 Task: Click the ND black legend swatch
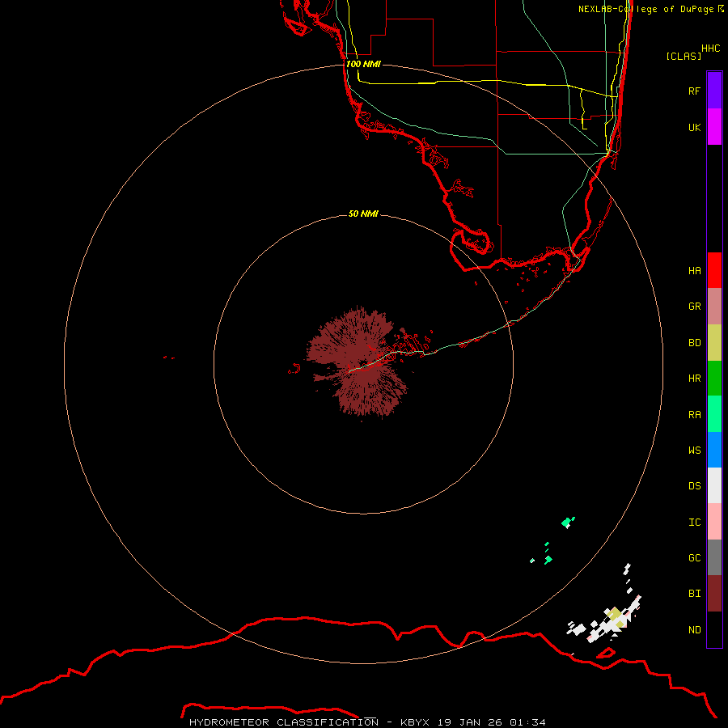(714, 629)
